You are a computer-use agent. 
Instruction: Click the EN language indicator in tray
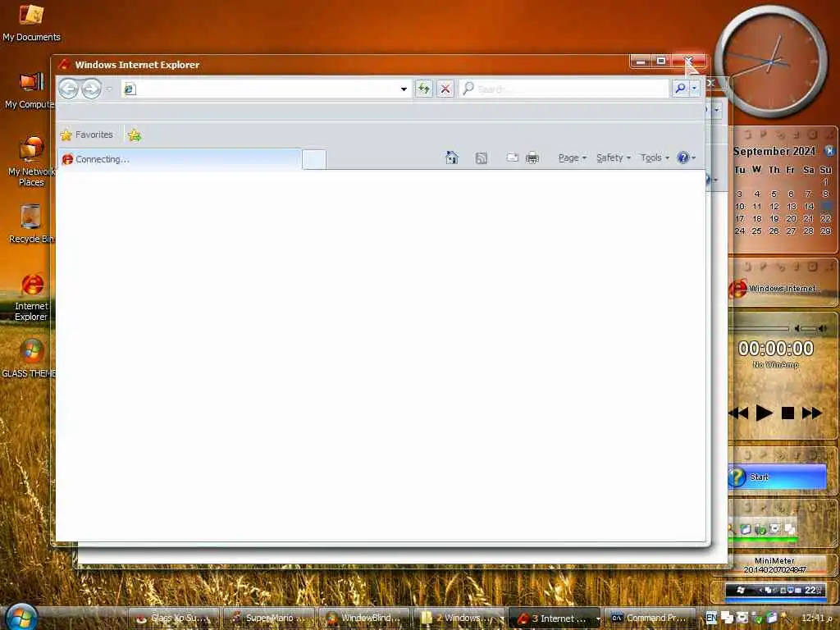coord(711,619)
